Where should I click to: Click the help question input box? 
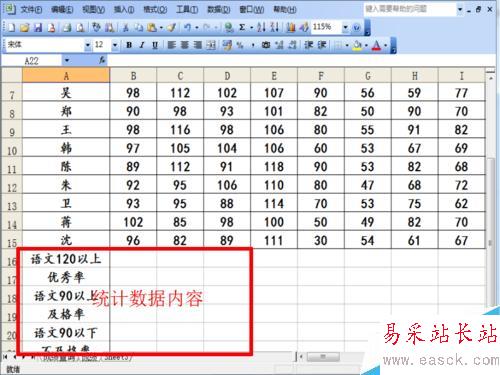point(409,9)
